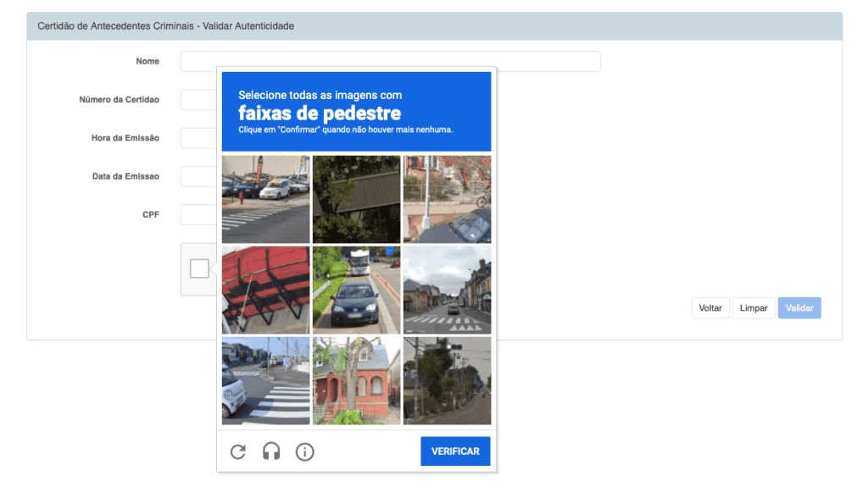
Task: Click the tile with the dark roof and foliage
Action: point(356,199)
